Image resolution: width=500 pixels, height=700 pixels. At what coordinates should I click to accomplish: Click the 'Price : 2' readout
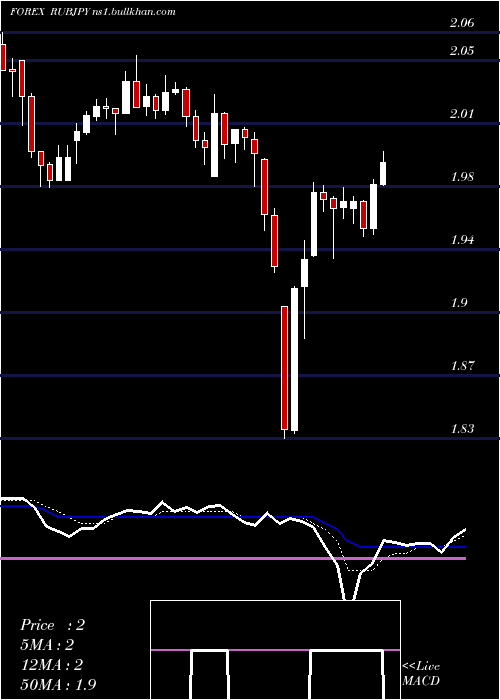(52, 625)
